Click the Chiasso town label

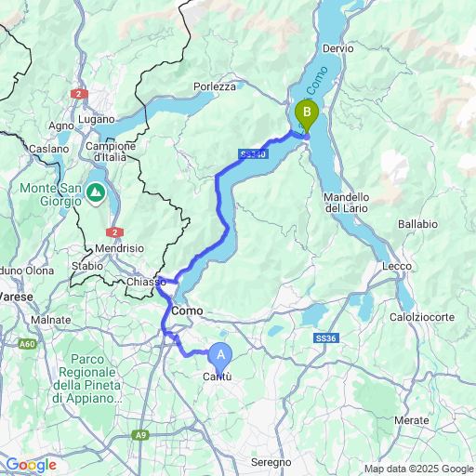coord(146,282)
